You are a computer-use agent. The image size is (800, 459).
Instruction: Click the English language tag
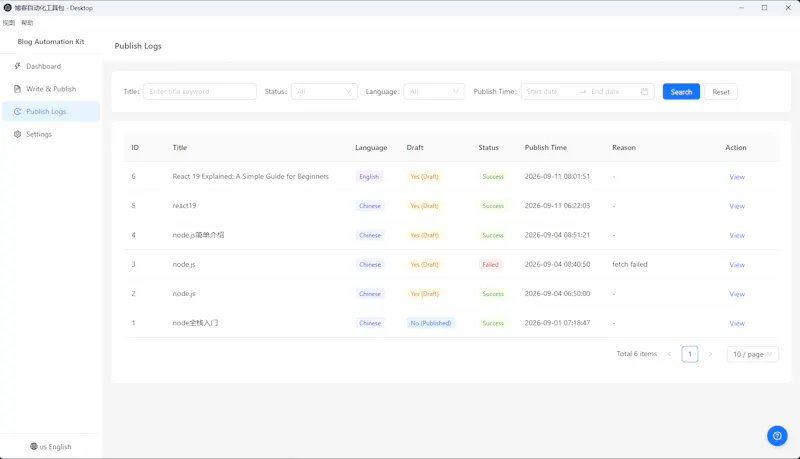(x=369, y=177)
